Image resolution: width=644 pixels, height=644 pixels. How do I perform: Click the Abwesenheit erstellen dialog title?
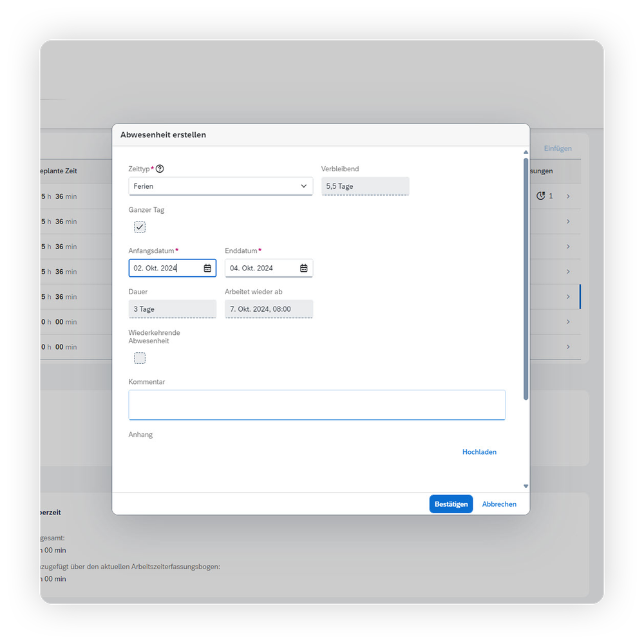(163, 135)
